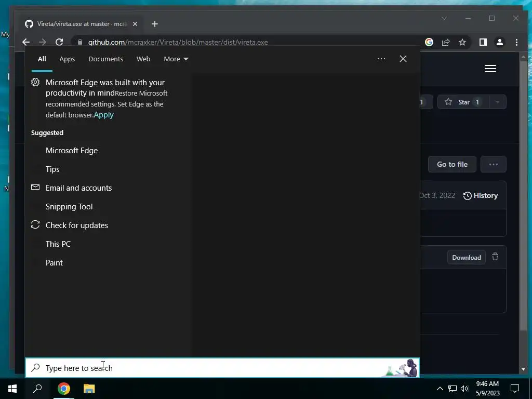Select the Vireta/vireta.exe GitHub tab
Viewport: 532px width, 399px height.
click(82, 24)
